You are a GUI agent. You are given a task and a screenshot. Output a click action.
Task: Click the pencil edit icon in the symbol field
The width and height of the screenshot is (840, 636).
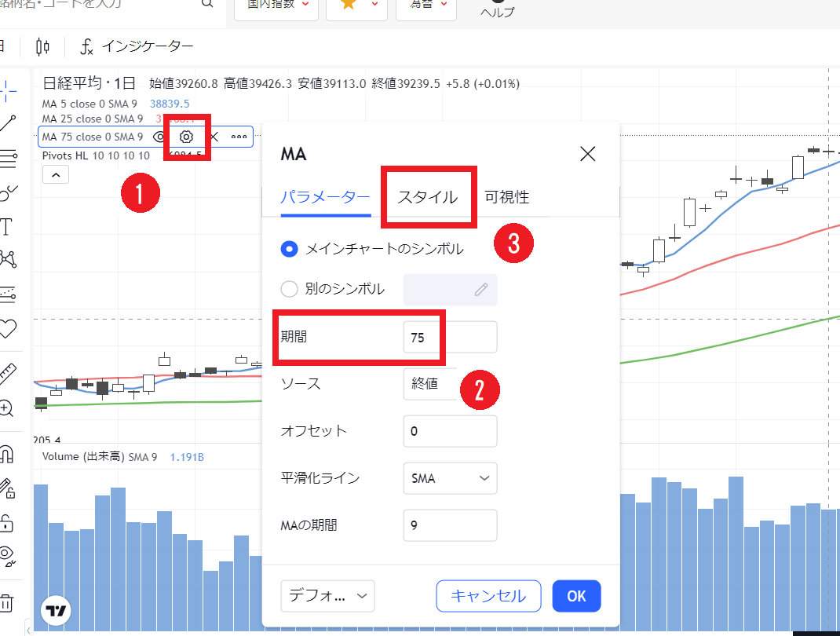click(x=481, y=290)
